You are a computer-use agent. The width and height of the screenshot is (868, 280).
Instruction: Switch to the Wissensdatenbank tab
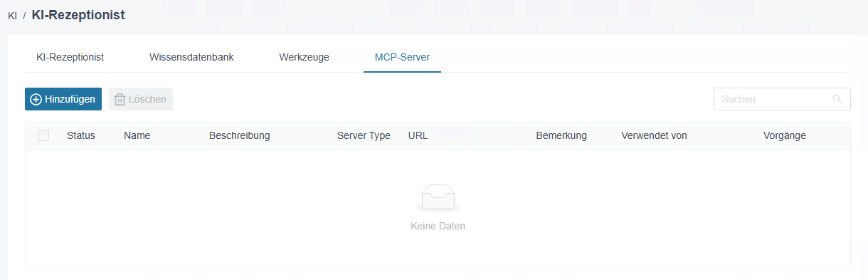pyautogui.click(x=191, y=57)
